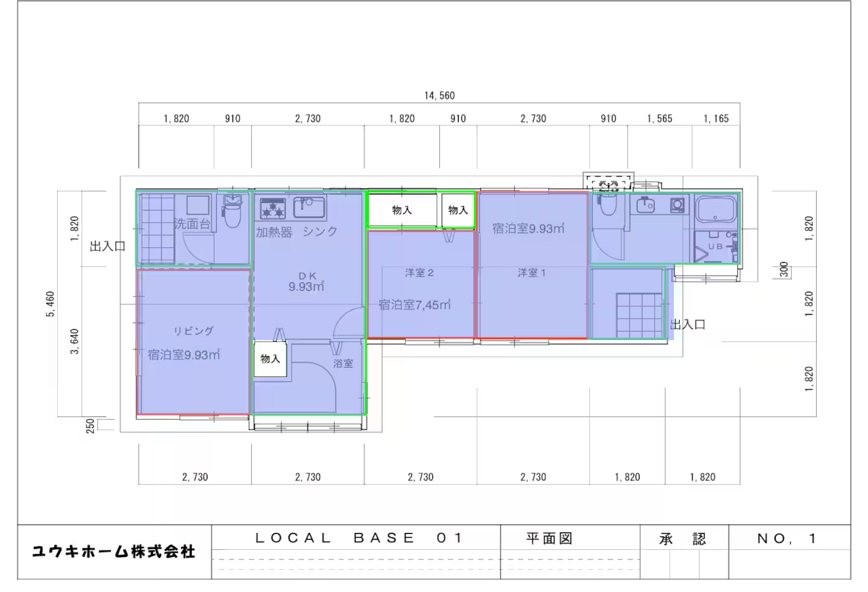
Task: Click the 宿泊室7,45㎡ area label
Action: 415,305
